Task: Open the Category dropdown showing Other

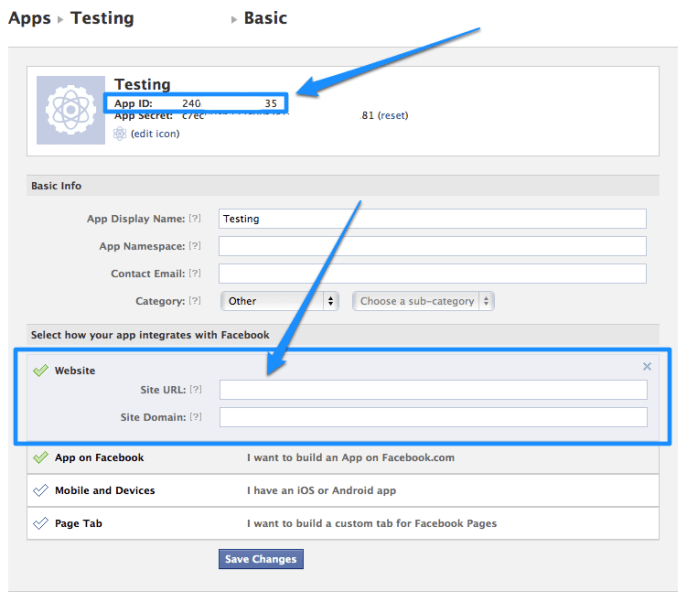Action: 279,301
